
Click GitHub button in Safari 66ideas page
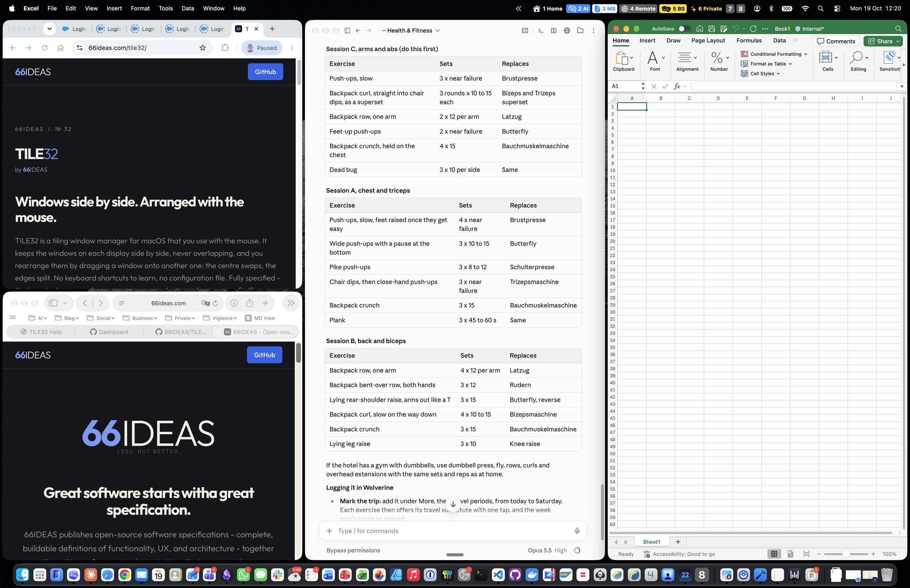pyautogui.click(x=264, y=355)
